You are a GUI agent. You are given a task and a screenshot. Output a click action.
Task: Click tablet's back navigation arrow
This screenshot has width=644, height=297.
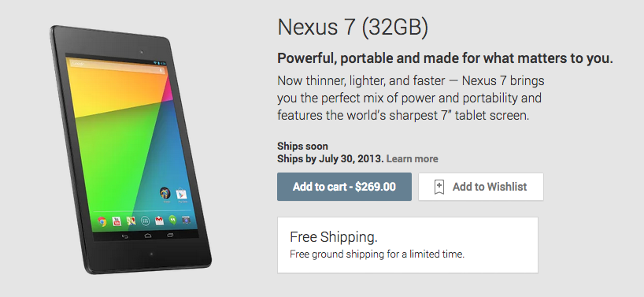click(125, 236)
